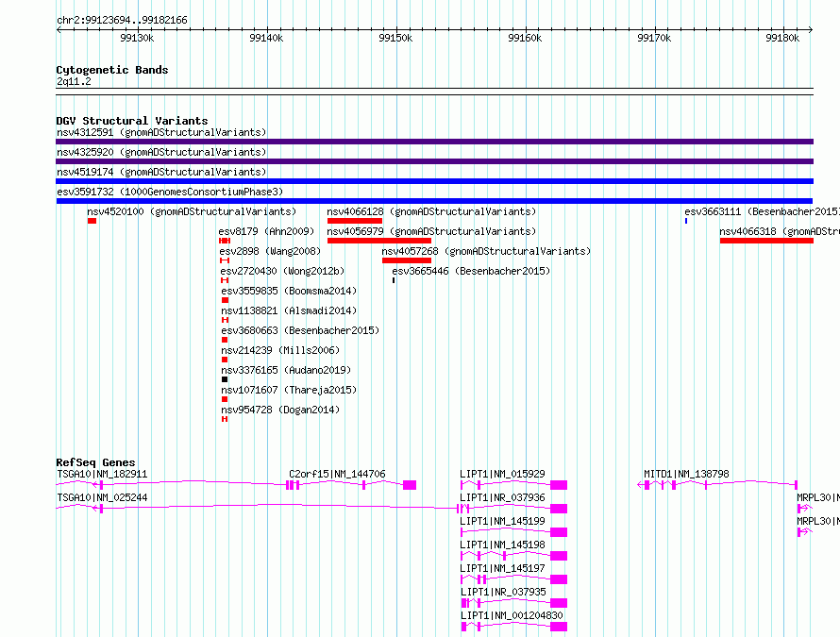This screenshot has width=840, height=637.
Task: Open LIPT1|NM_145199 transcript label
Action: click(x=502, y=521)
